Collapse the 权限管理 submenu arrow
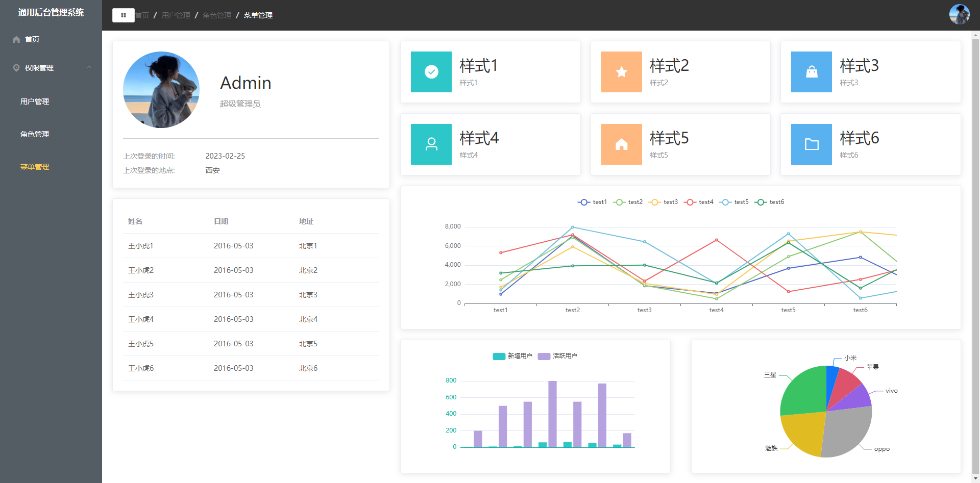This screenshot has height=483, width=980. pos(89,67)
